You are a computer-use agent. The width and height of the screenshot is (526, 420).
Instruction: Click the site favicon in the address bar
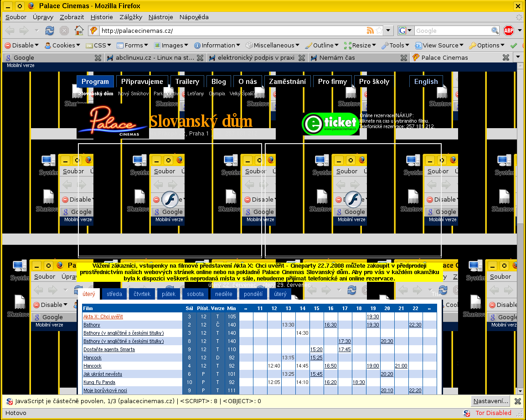94,31
